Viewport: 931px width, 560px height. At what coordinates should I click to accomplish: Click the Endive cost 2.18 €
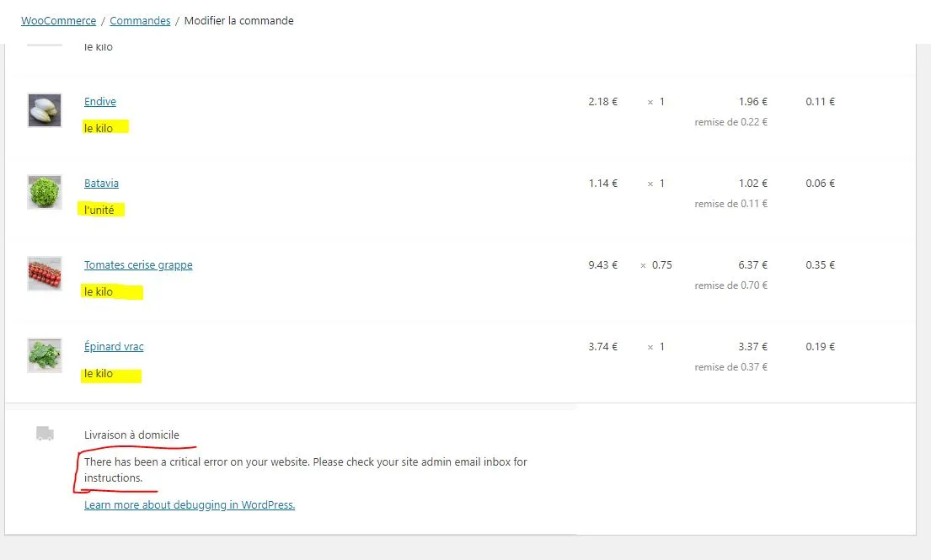coord(602,101)
